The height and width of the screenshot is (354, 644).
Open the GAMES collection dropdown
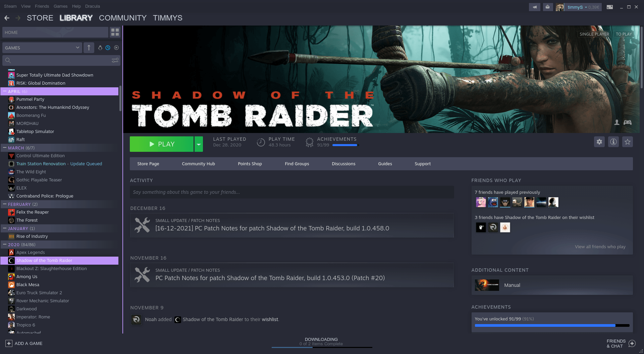(x=42, y=48)
